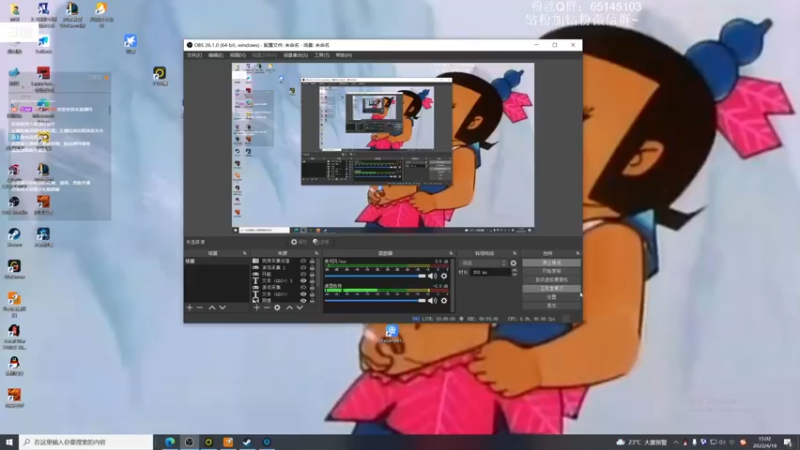Open the 文件(F) menu in OBS

(x=194, y=55)
